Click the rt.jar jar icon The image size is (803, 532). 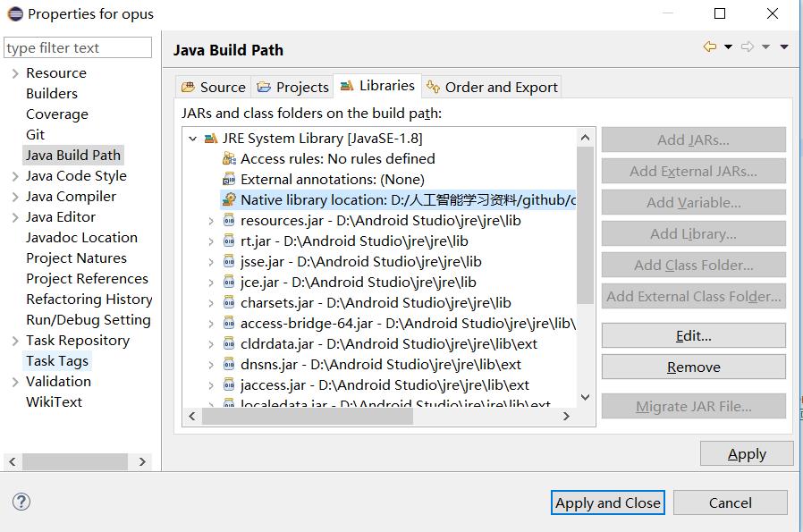(229, 241)
